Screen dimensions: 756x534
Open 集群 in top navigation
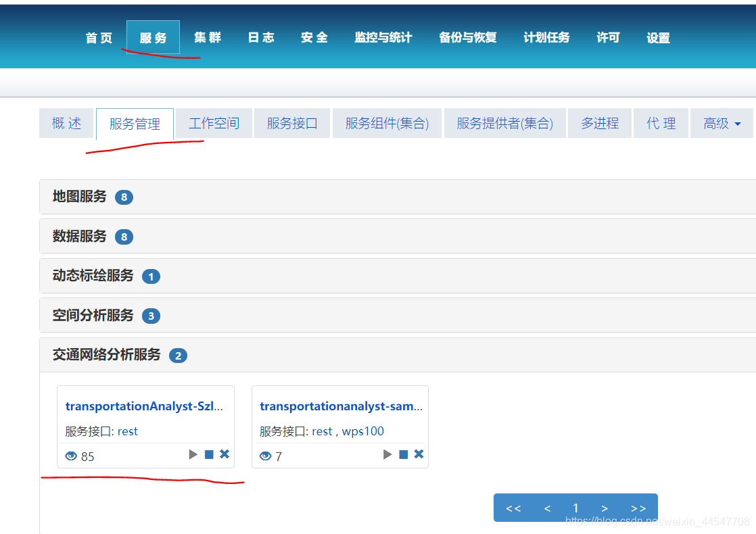point(208,38)
